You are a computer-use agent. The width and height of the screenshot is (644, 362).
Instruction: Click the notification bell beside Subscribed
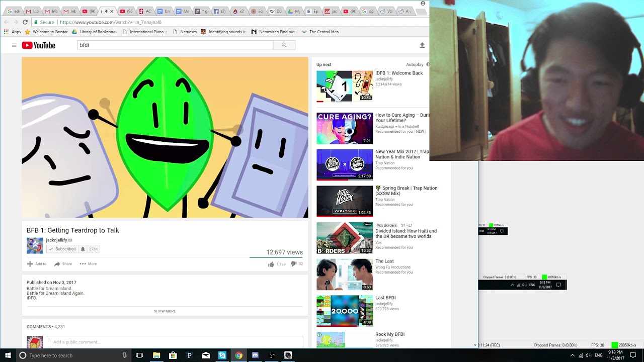[x=83, y=249]
